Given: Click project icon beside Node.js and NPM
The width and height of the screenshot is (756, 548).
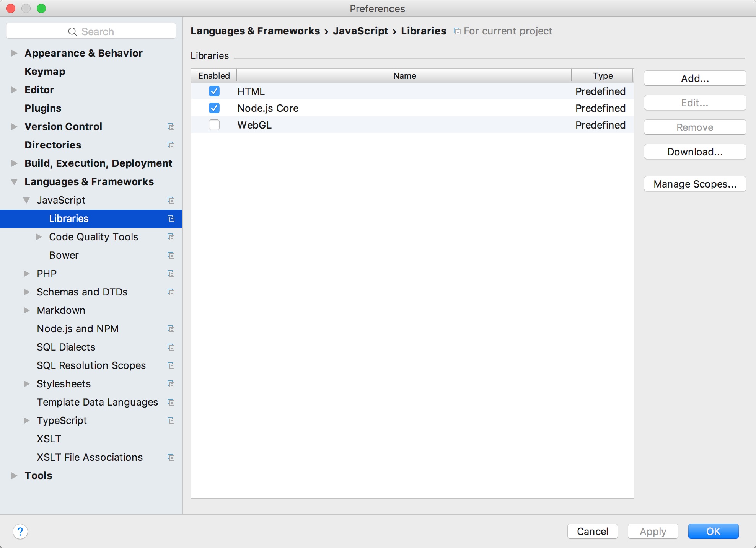Looking at the screenshot, I should (171, 329).
